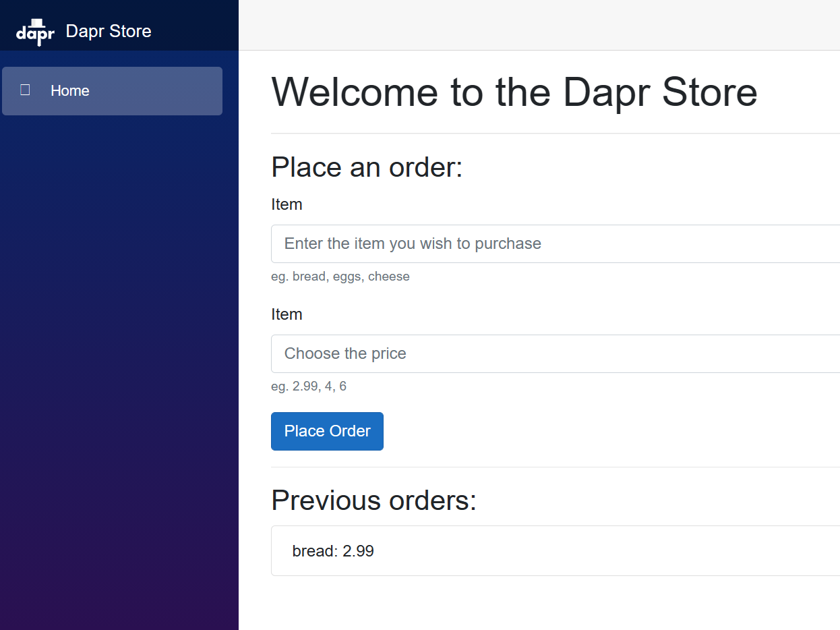Click the small icon beside Home
Image resolution: width=840 pixels, height=630 pixels.
coord(25,90)
